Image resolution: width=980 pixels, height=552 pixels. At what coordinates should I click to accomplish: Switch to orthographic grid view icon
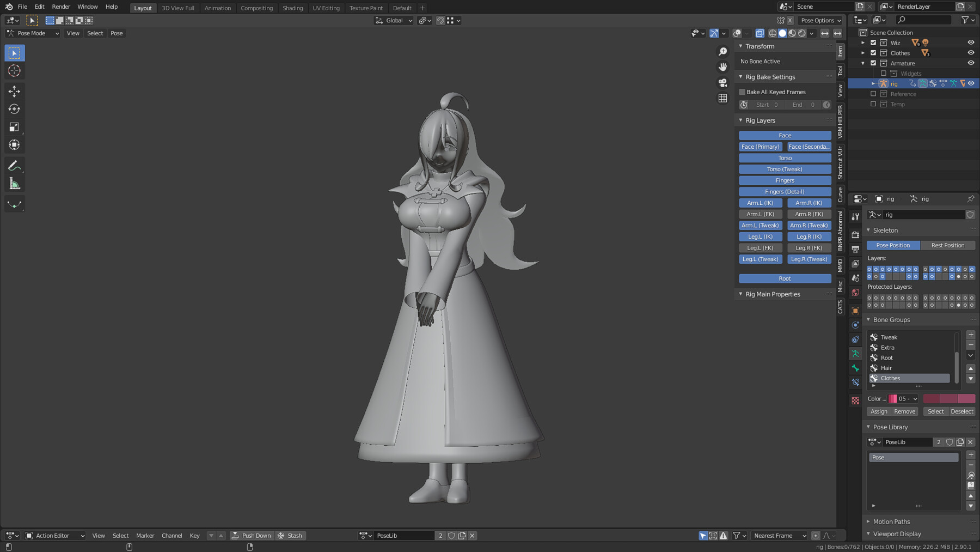click(722, 99)
